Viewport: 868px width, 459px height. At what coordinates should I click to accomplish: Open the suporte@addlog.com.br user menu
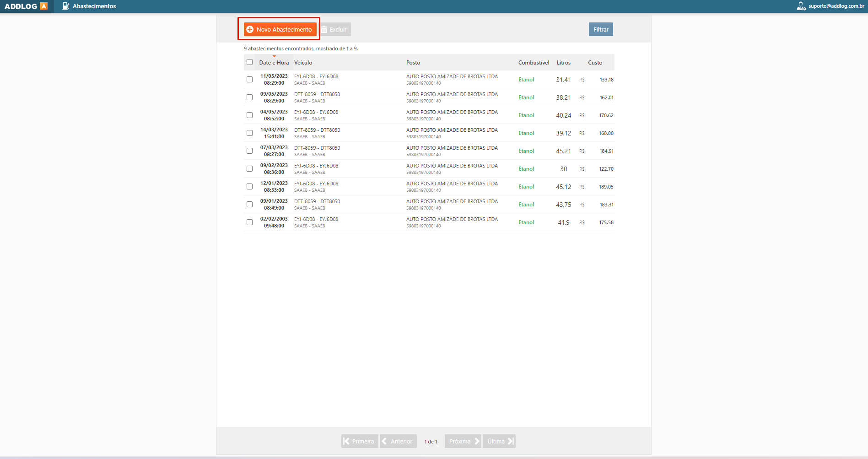pyautogui.click(x=836, y=6)
